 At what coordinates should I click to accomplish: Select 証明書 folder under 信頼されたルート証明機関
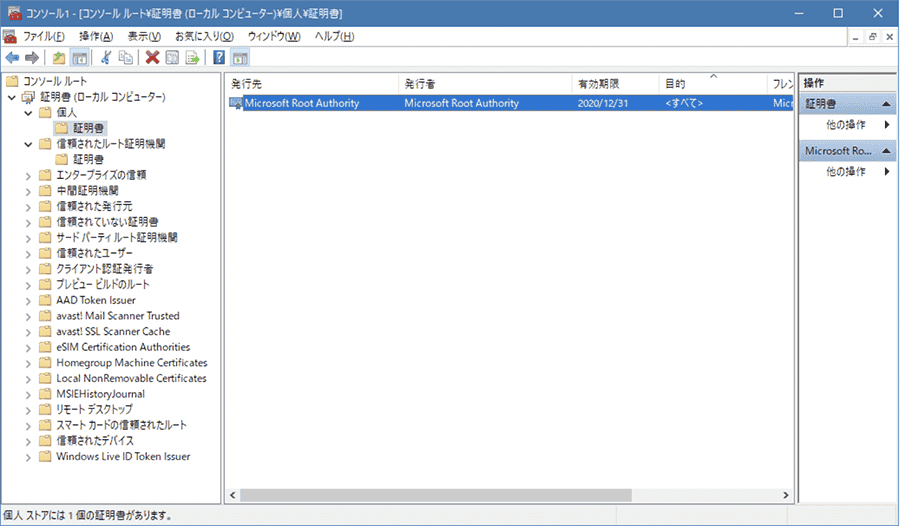[80, 159]
